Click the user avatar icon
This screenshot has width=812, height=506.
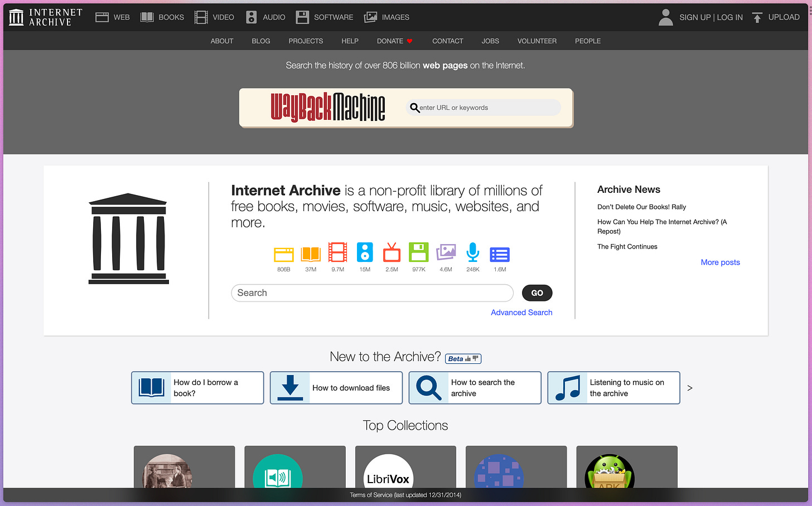665,17
